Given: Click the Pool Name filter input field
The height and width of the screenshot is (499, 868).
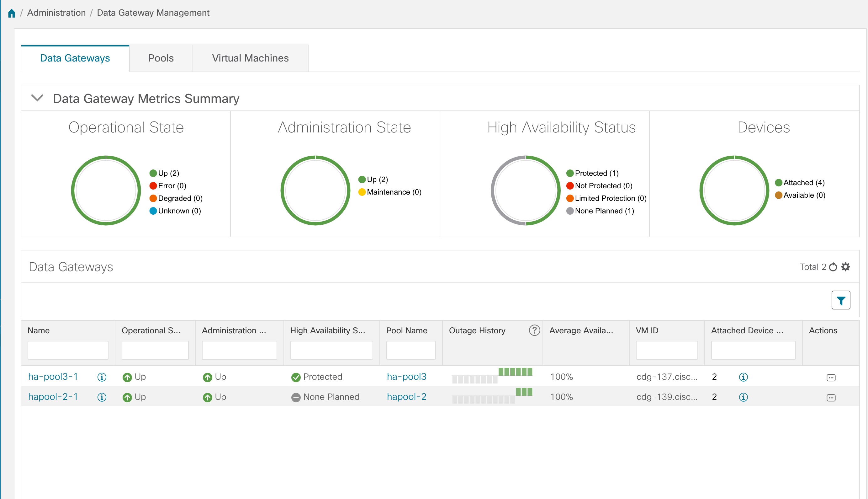Looking at the screenshot, I should [410, 350].
